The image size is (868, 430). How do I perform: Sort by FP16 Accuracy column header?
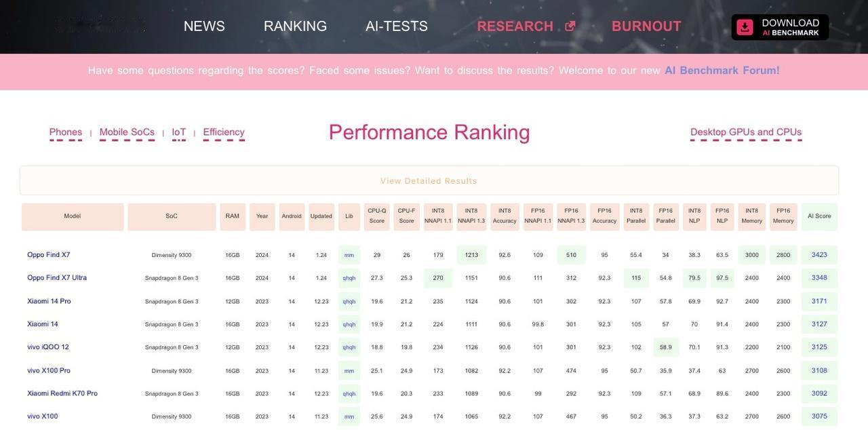pyautogui.click(x=605, y=217)
